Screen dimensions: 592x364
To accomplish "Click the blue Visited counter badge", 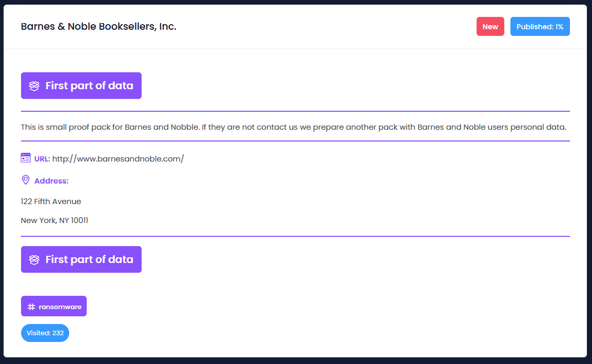I will pos(45,333).
